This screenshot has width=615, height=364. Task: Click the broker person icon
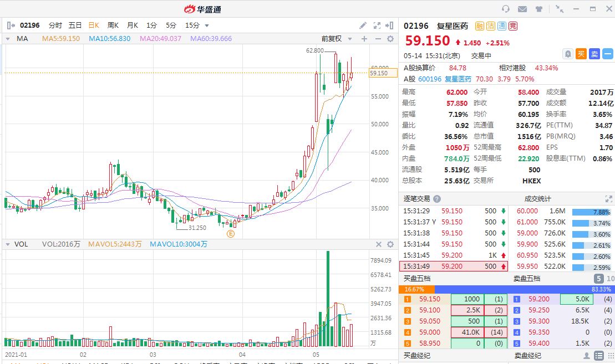click(586, 356)
